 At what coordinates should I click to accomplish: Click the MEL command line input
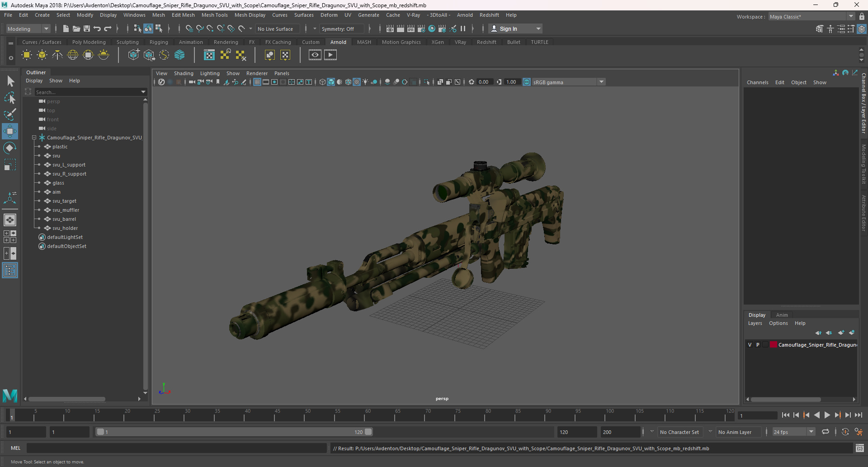(x=176, y=448)
